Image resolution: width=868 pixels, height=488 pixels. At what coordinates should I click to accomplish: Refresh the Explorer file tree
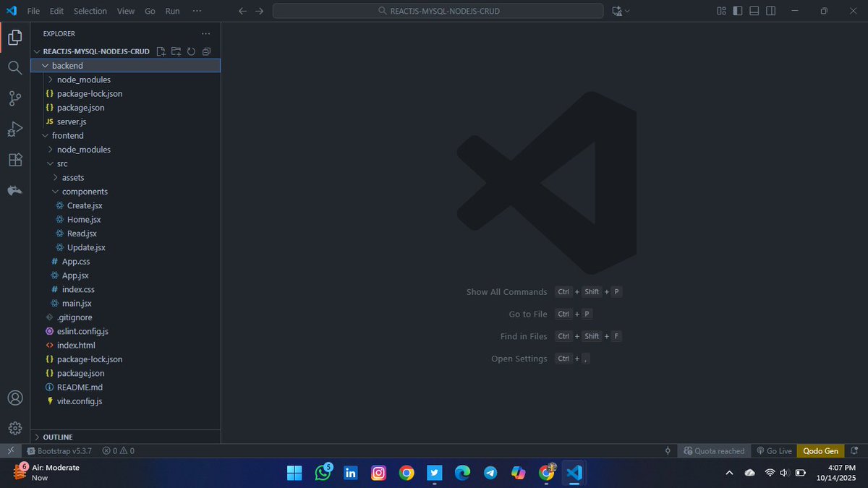[191, 51]
